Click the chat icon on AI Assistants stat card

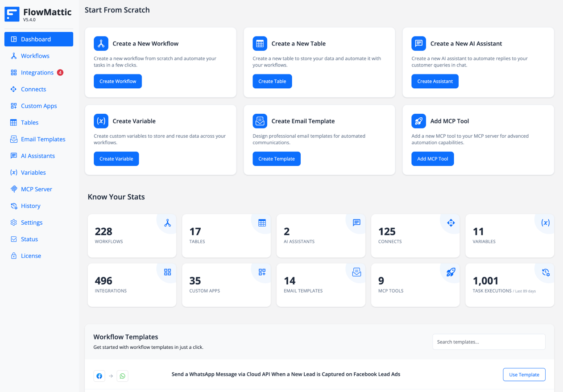[x=356, y=223]
